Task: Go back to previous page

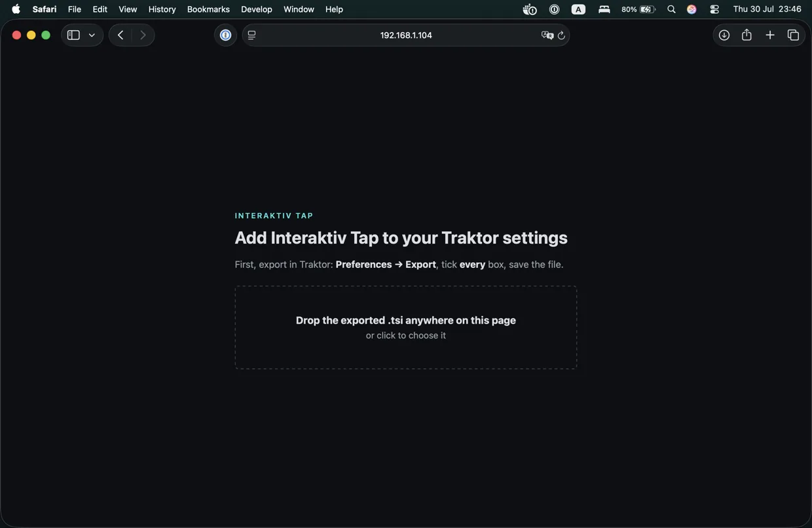Action: click(x=120, y=35)
